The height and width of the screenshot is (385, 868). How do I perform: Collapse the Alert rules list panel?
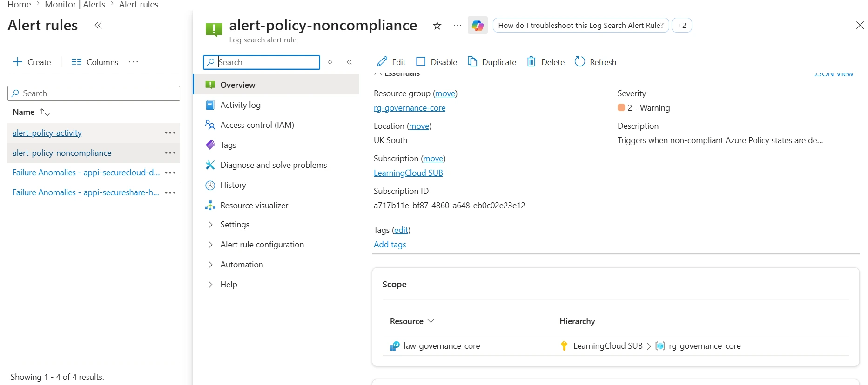coord(98,25)
